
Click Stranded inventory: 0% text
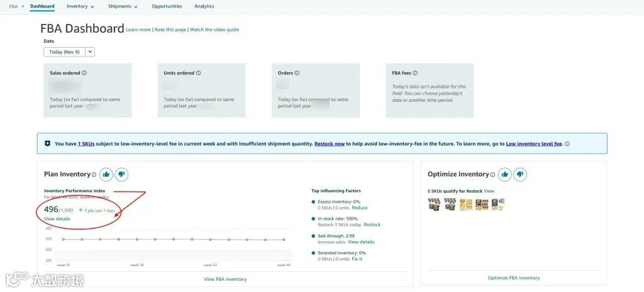[x=341, y=253]
